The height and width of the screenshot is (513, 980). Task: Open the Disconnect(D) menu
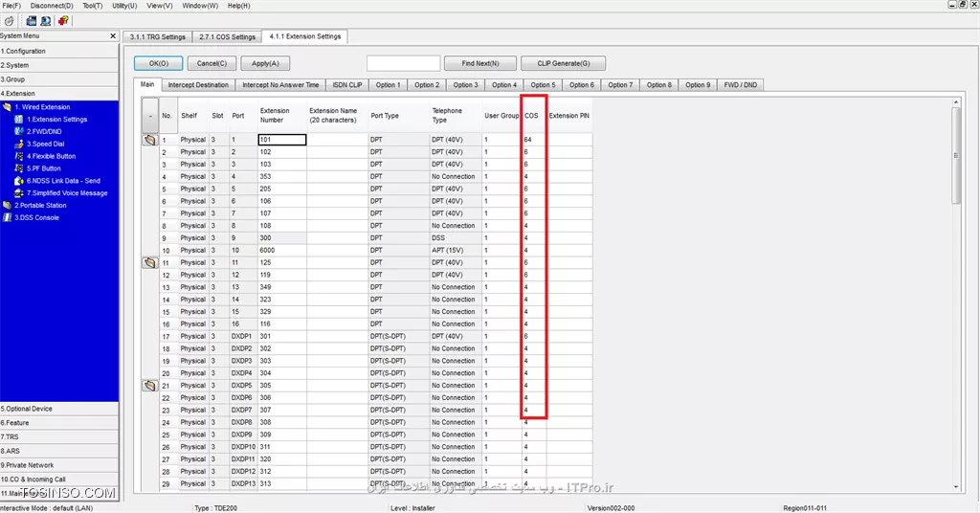click(x=52, y=6)
